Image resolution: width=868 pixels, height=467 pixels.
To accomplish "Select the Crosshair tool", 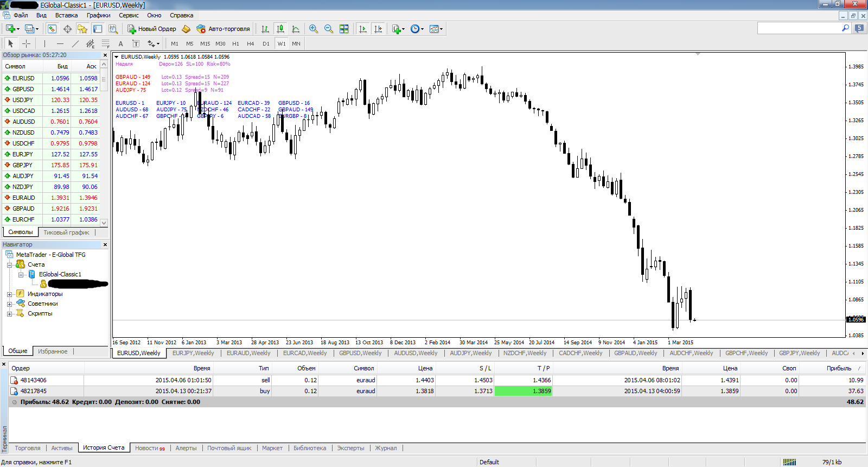I will tap(26, 43).
